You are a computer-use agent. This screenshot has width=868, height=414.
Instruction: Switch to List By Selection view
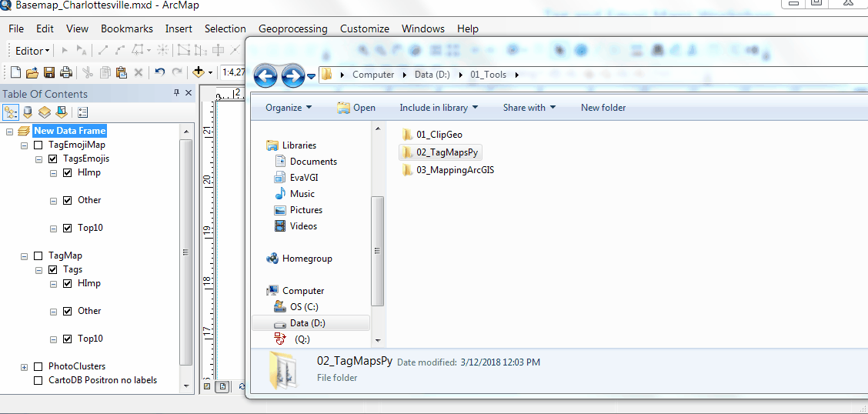61,112
